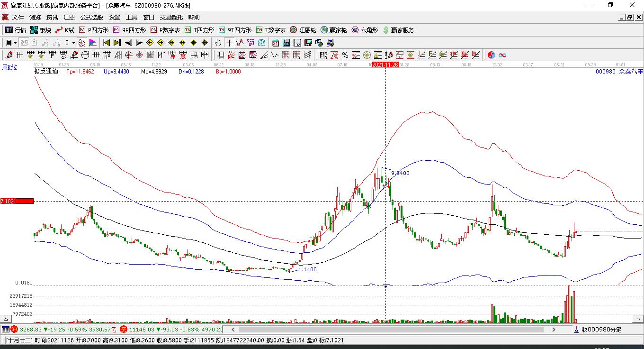Click the floppy disk save icon
Viewport: 644px width, 349px height.
308,43
